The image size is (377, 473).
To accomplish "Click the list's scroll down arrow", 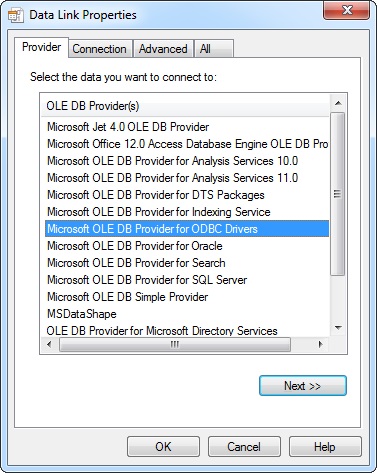I will (338, 328).
